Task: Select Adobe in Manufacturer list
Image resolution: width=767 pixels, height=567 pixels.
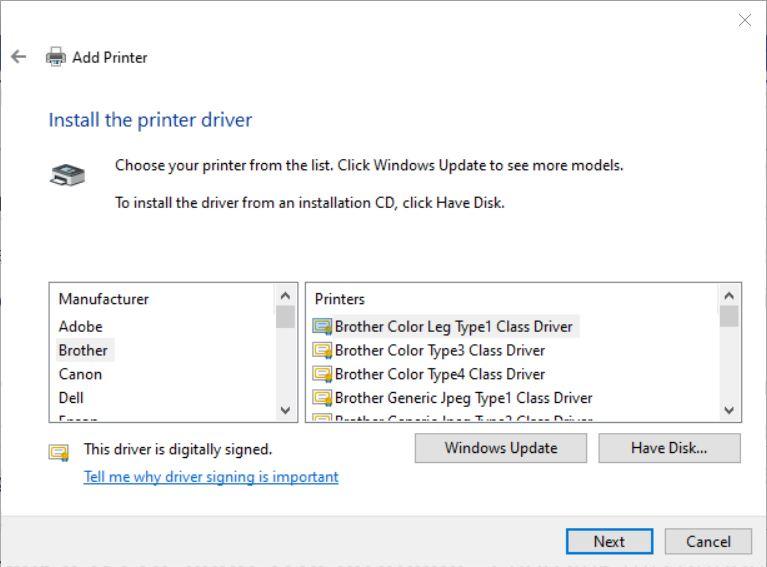Action: tap(81, 326)
